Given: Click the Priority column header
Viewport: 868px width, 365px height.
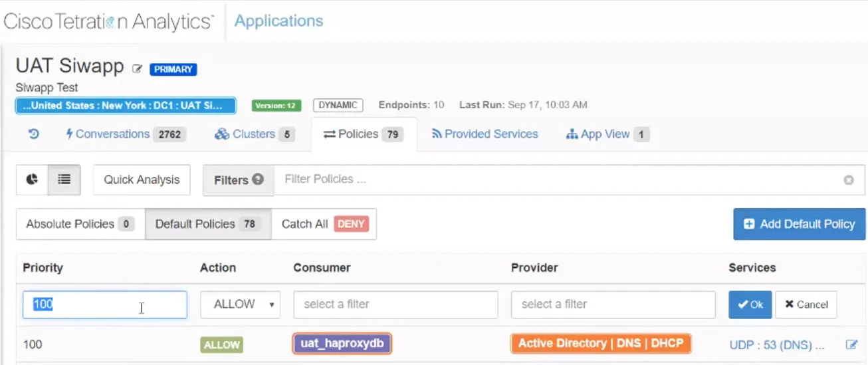Looking at the screenshot, I should [43, 268].
